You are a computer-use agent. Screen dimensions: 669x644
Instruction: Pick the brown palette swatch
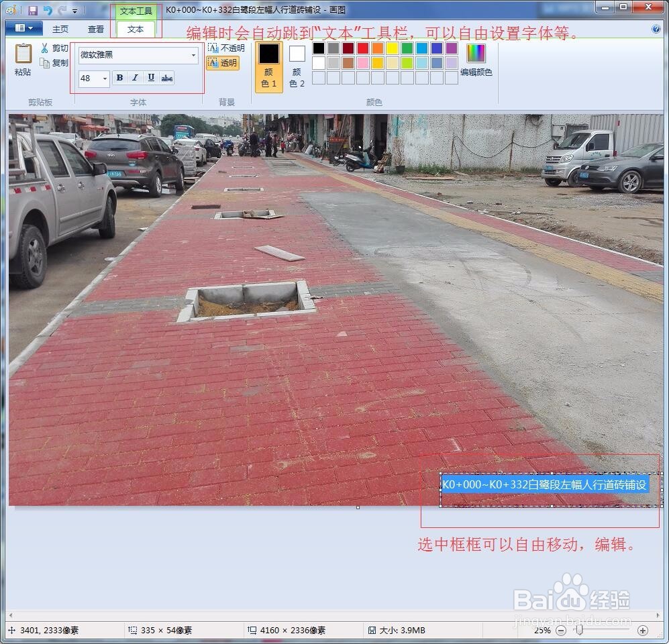pyautogui.click(x=348, y=63)
